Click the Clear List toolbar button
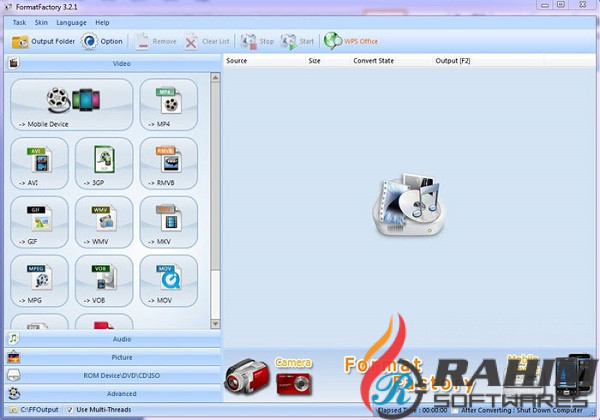This screenshot has width=600, height=420. 207,41
